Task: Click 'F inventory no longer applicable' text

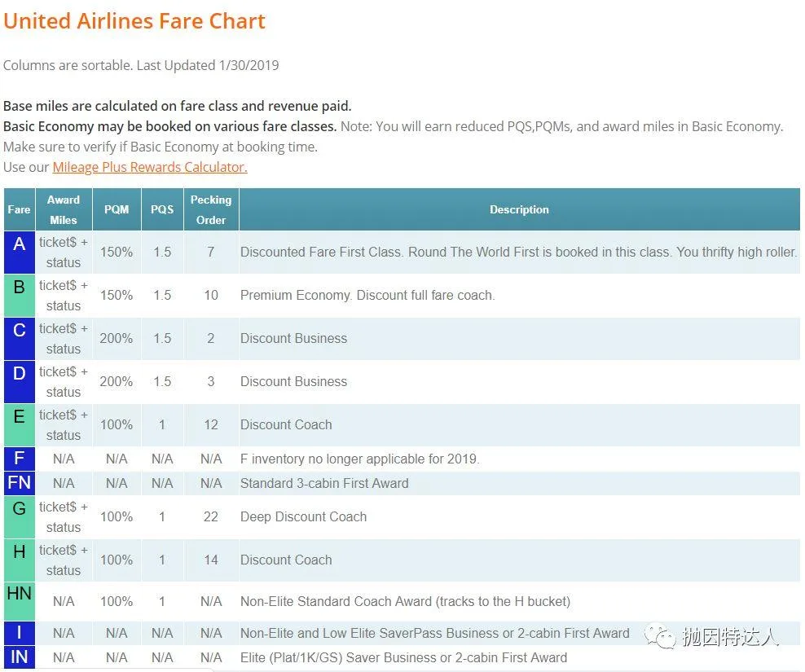Action: point(360,459)
